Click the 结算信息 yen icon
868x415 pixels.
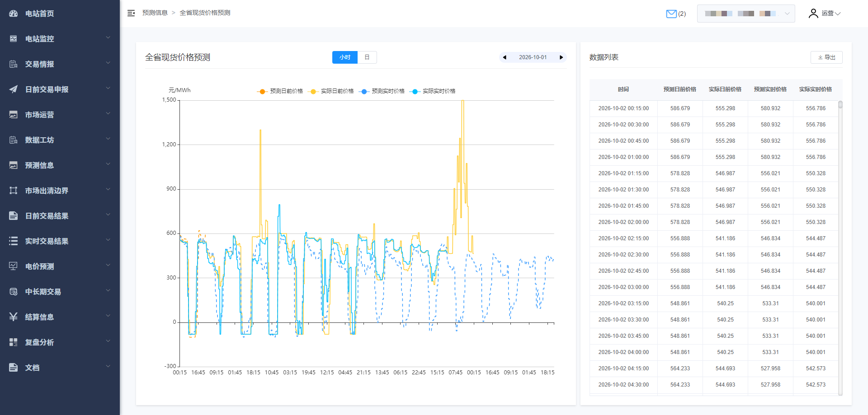pyautogui.click(x=14, y=317)
